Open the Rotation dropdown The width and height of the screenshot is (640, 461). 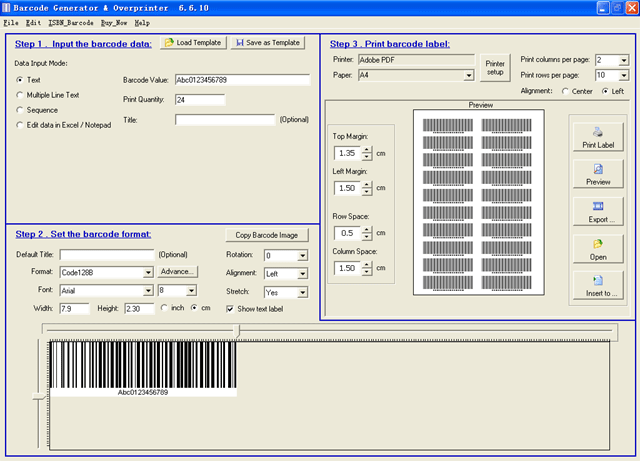point(302,256)
